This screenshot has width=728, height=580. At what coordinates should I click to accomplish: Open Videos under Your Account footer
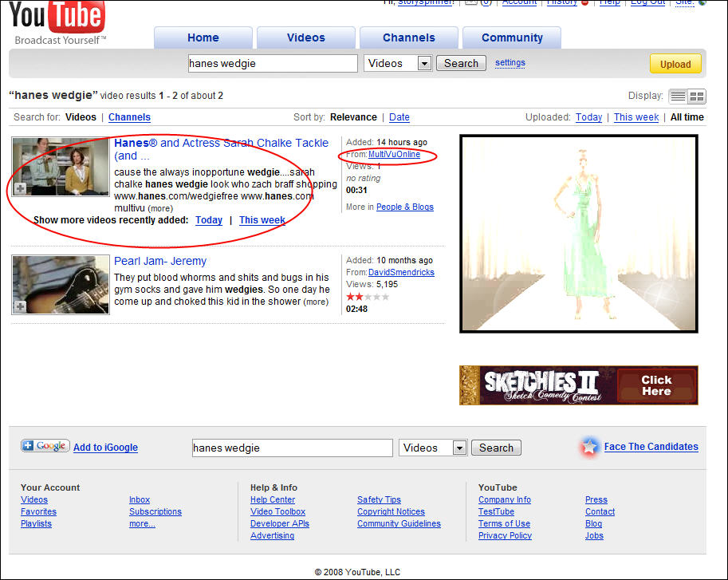point(34,499)
